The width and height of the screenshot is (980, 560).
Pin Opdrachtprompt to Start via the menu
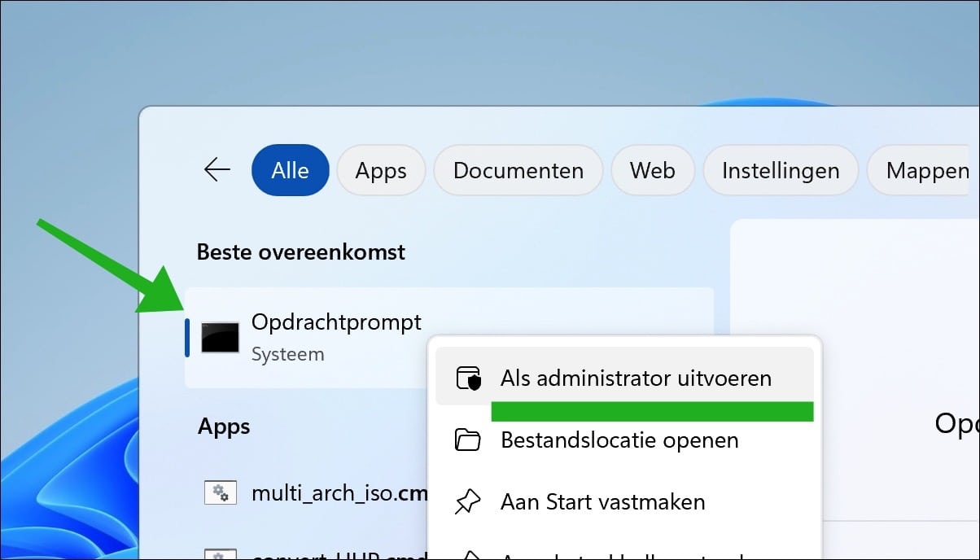click(602, 501)
